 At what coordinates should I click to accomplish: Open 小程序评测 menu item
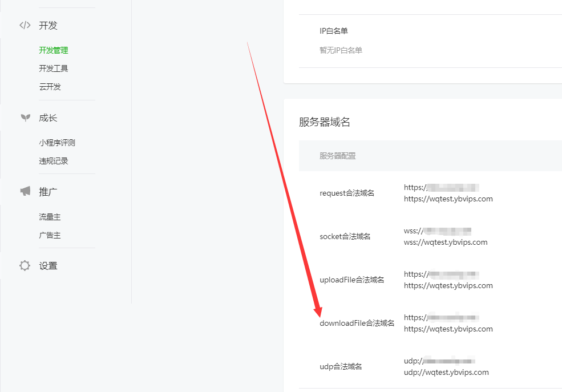click(57, 143)
